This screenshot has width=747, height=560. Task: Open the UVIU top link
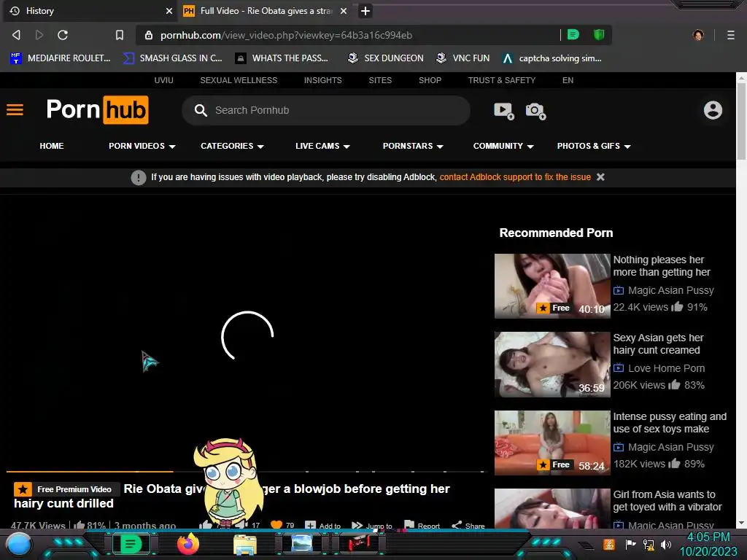[x=164, y=80]
